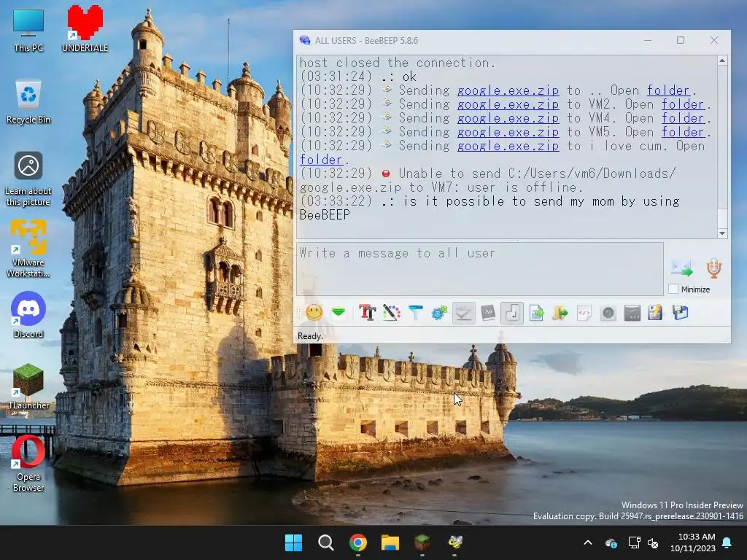747x560 pixels.
Task: Click the green tray icon beside the smiley
Action: pos(338,312)
